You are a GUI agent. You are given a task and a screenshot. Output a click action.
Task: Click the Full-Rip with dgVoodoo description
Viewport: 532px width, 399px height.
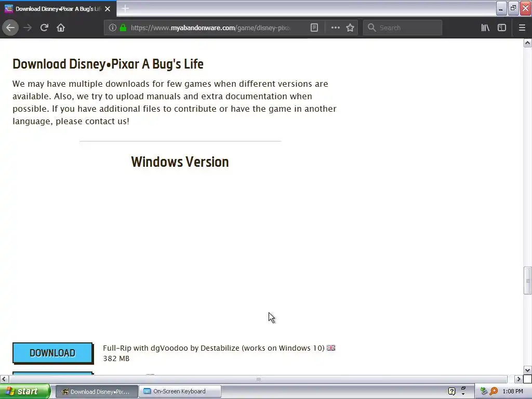(214, 348)
